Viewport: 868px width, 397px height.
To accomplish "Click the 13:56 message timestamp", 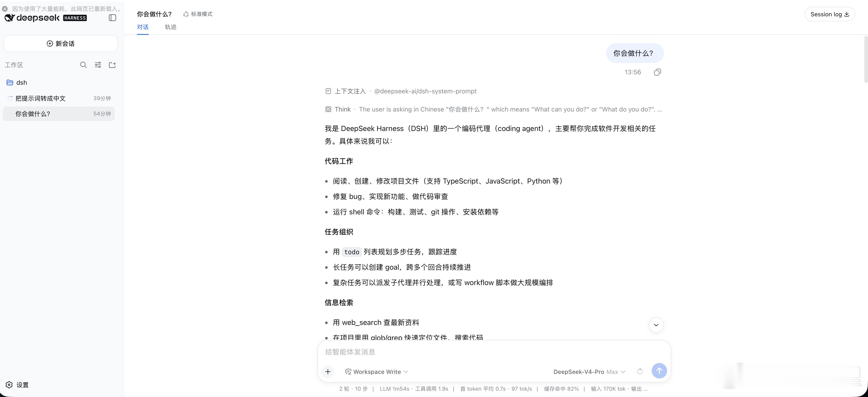I will pyautogui.click(x=632, y=72).
